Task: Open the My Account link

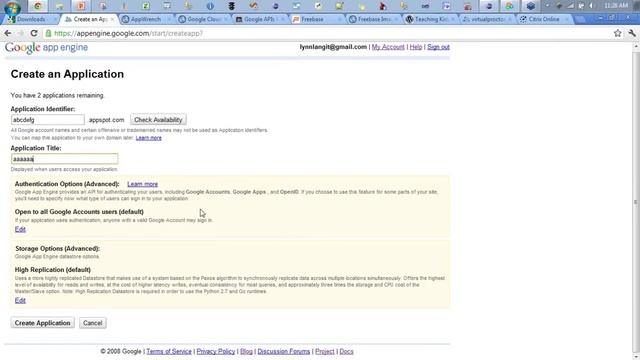Action: click(x=388, y=47)
